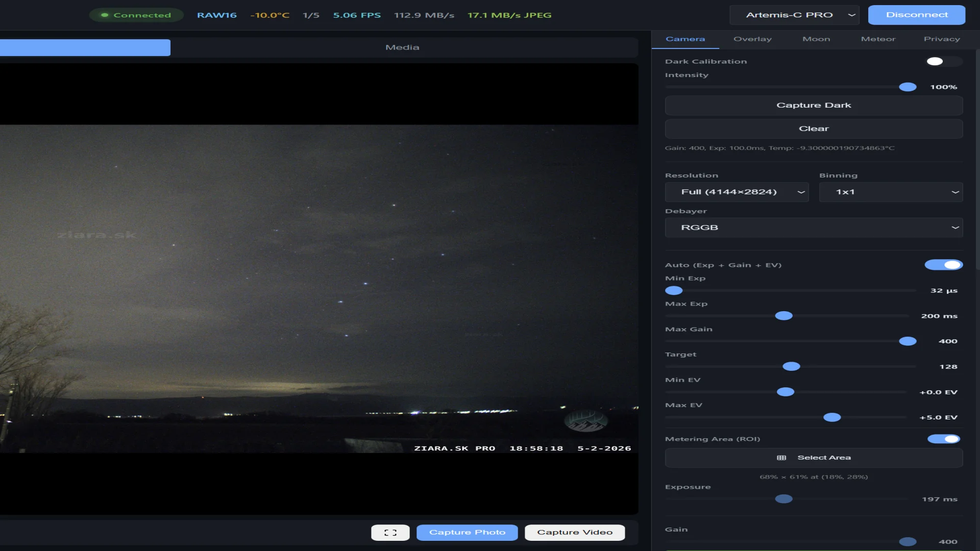The height and width of the screenshot is (551, 980).
Task: Click the round logo watermark in preview
Action: (585, 420)
